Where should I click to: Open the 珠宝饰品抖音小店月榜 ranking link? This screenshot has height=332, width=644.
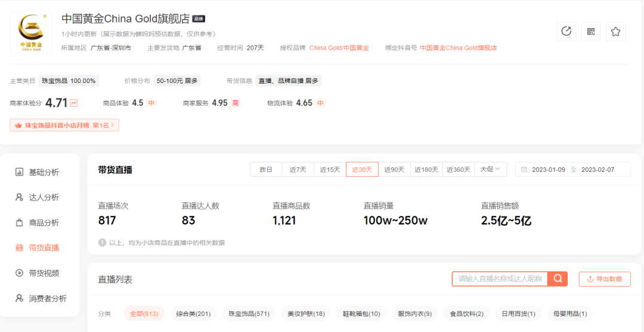point(64,125)
